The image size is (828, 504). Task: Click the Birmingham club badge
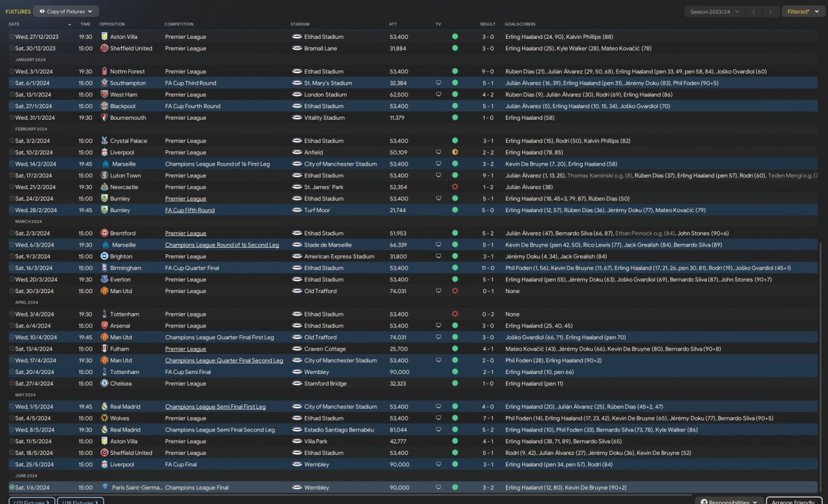(105, 268)
